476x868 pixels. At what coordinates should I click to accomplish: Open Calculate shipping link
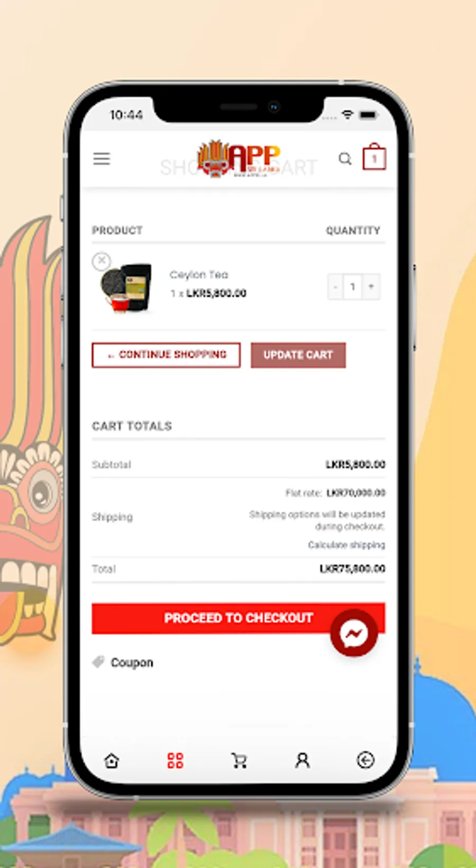(346, 545)
